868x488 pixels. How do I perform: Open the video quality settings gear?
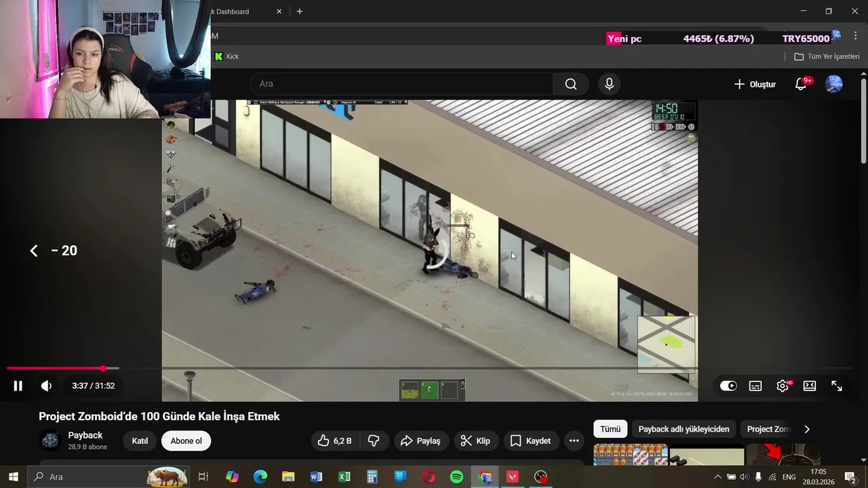[783, 386]
